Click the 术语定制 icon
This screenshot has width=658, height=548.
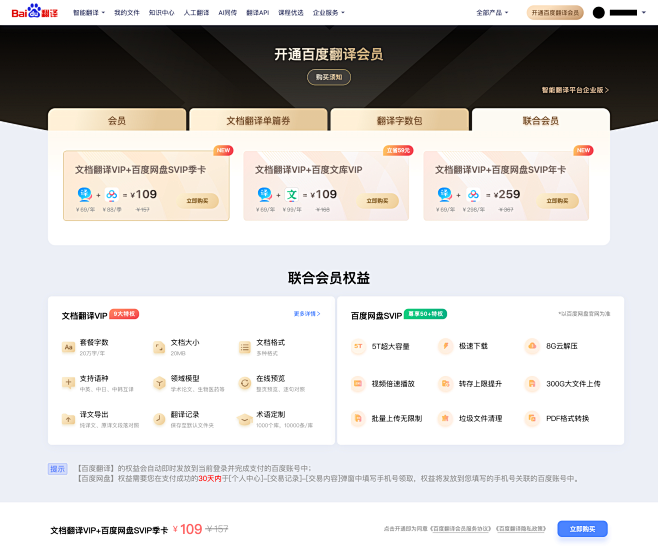point(245,419)
